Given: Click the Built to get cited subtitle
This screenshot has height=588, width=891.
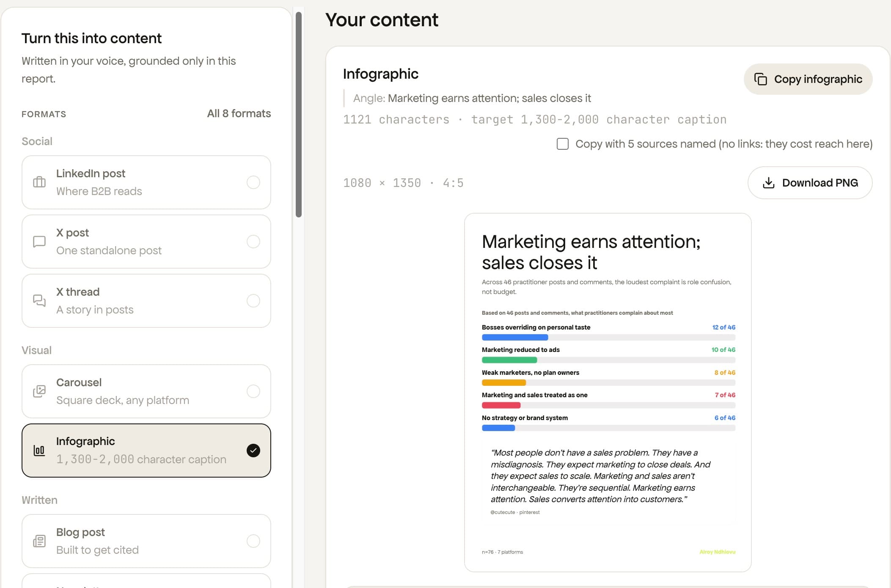Looking at the screenshot, I should point(97,550).
